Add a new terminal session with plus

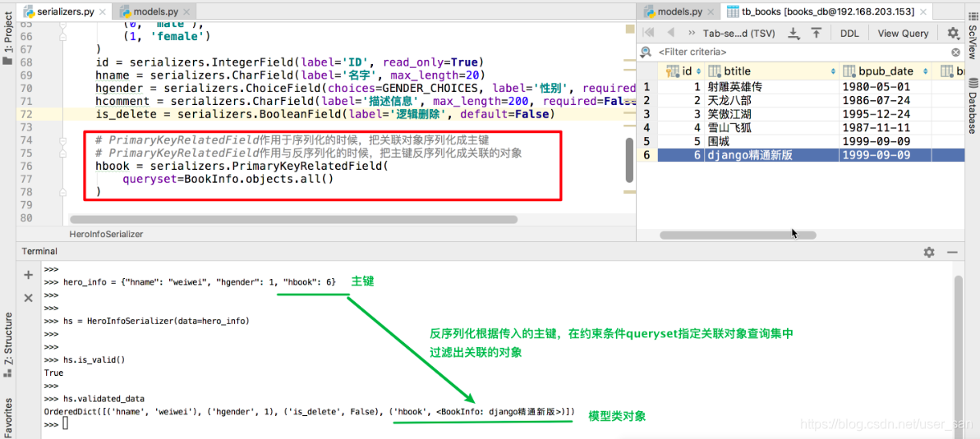pos(28,275)
